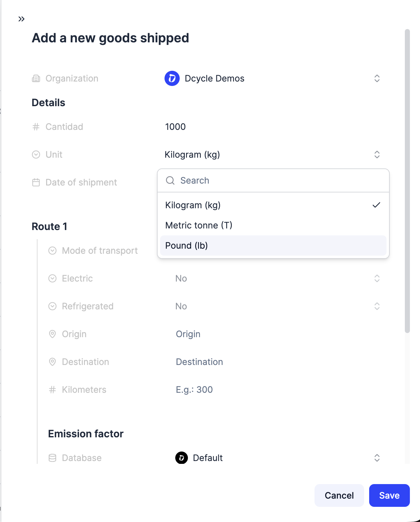This screenshot has width=420, height=522.
Task: Toggle the Unit dropdown chevron
Action: 377,155
